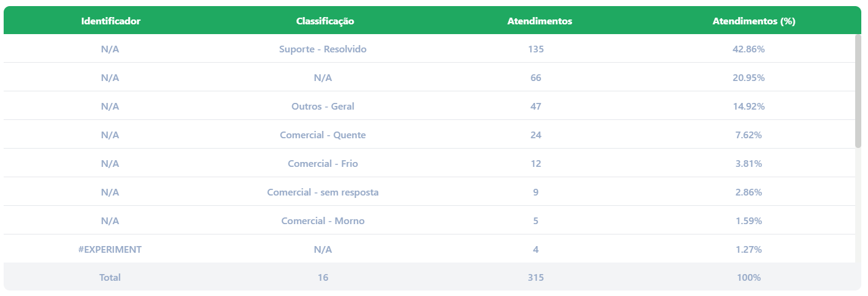Viewport: 868px width, 296px height.
Task: Select the 7.62% percentage cell
Action: tap(748, 135)
